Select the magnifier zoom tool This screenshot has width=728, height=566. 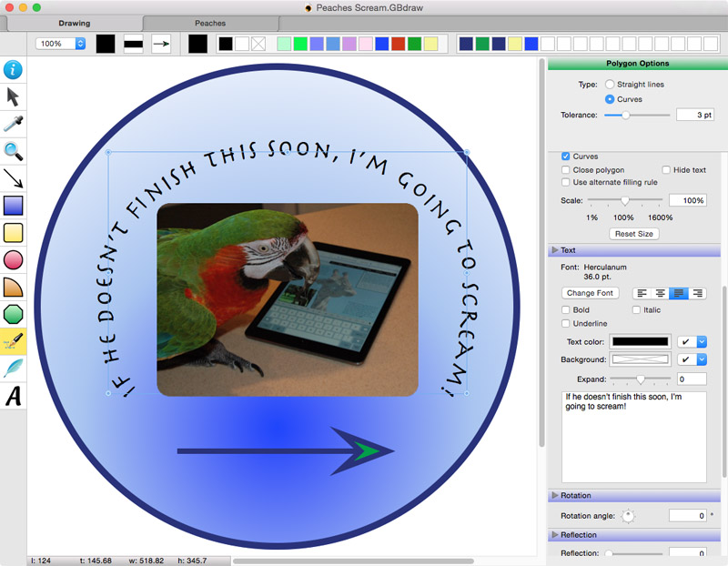point(13,151)
